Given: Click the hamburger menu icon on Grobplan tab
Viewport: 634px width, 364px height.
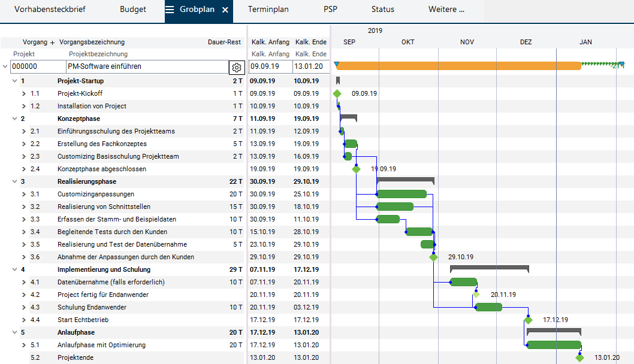Looking at the screenshot, I should pyautogui.click(x=170, y=10).
